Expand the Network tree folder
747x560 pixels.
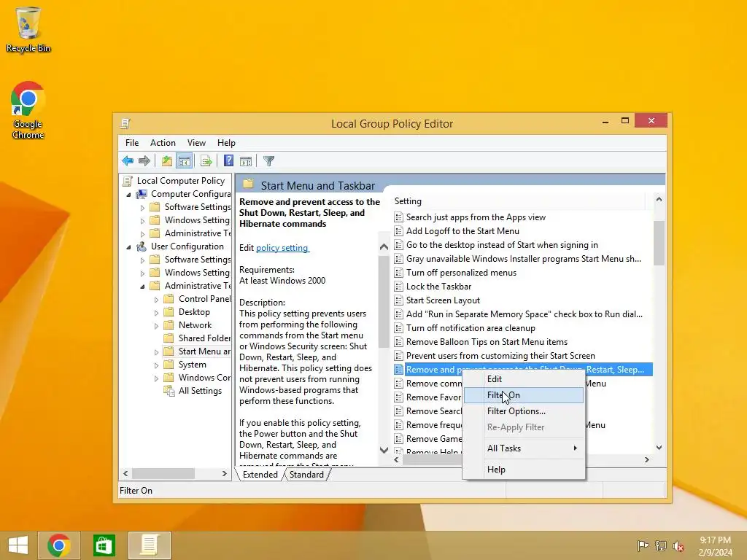pyautogui.click(x=156, y=326)
